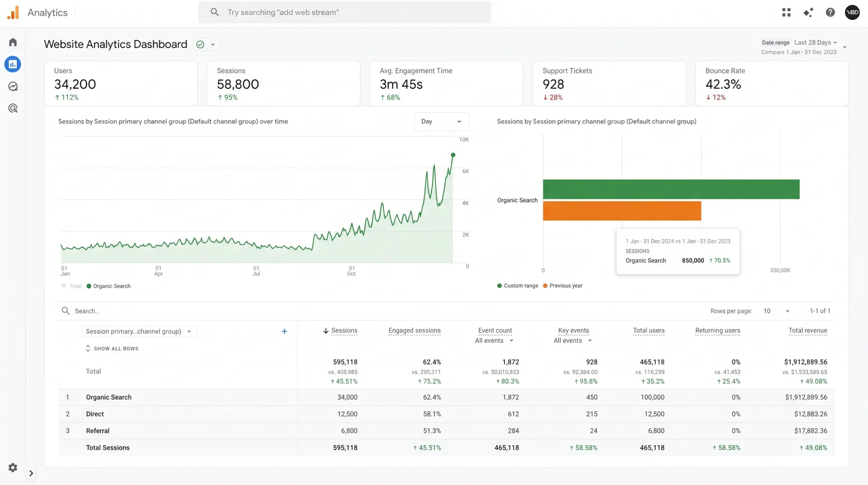The height and width of the screenshot is (485, 868).
Task: Open the Rows per page dropdown
Action: coord(776,311)
